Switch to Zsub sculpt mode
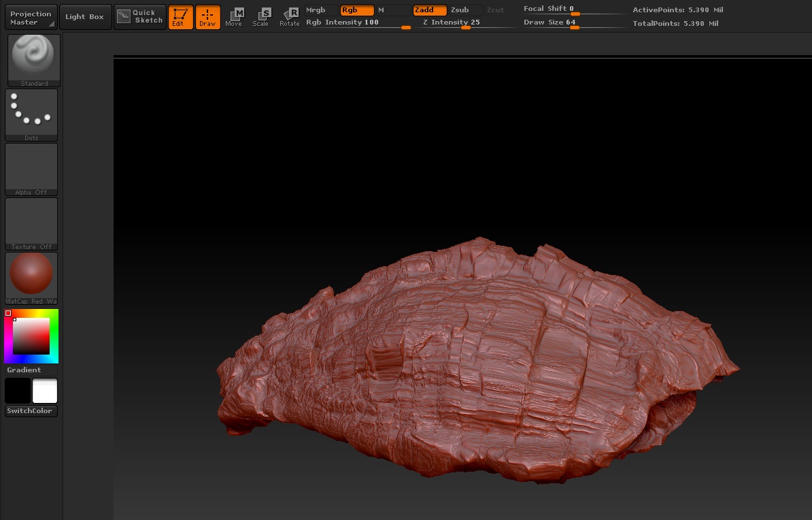812x520 pixels. (463, 10)
